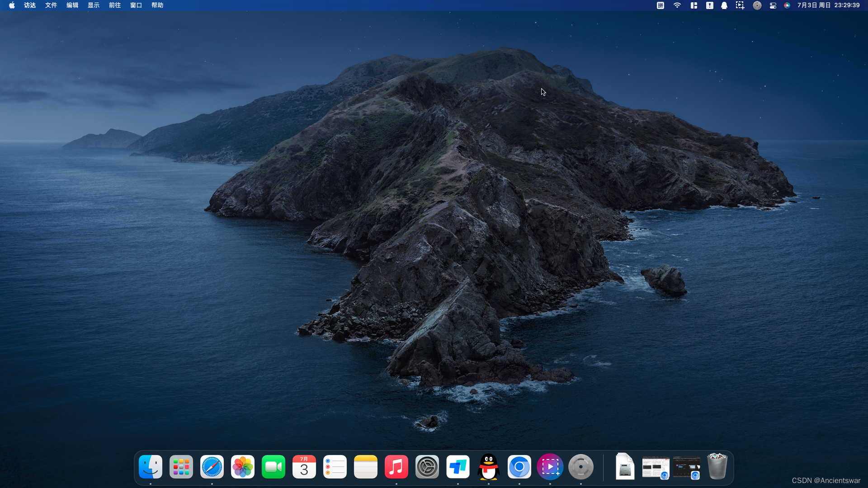Open System Preferences gear in Dock
868x488 pixels.
coord(427,467)
